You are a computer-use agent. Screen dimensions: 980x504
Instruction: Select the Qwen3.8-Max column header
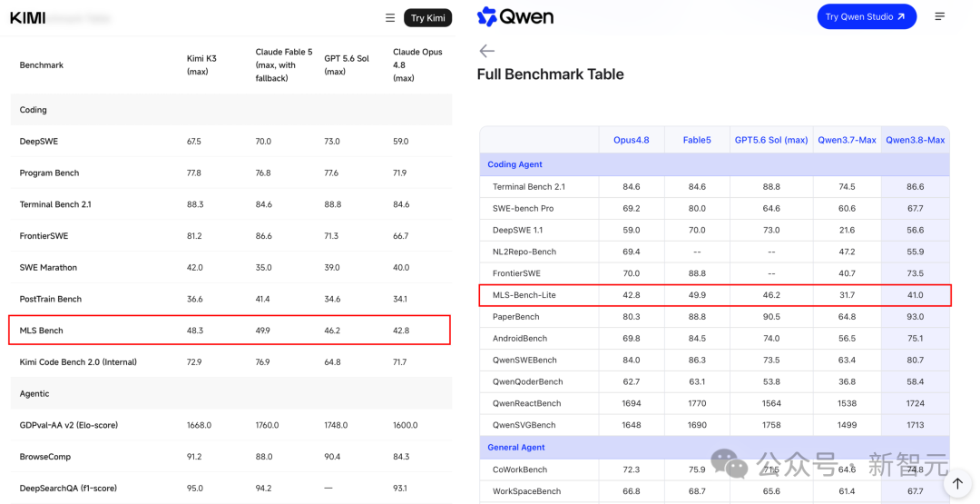point(915,140)
